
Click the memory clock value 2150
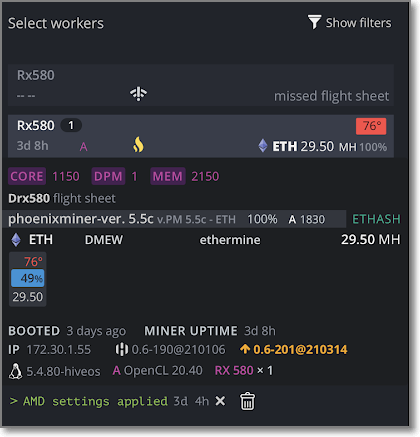[205, 176]
